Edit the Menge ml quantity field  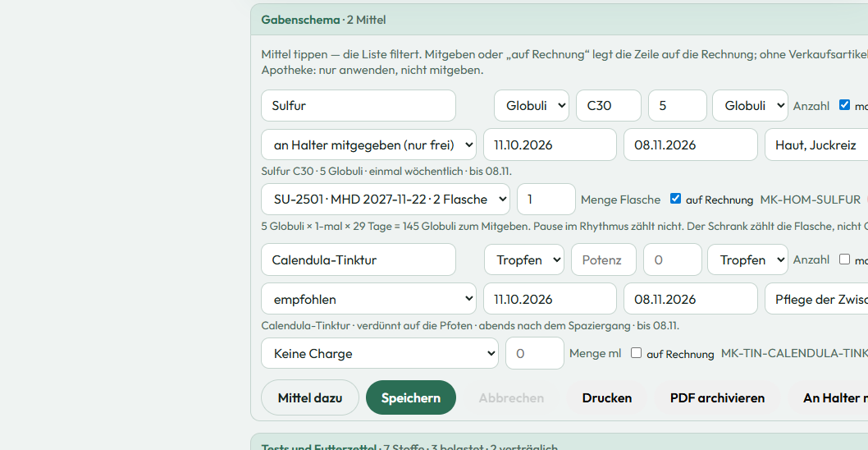[535, 353]
